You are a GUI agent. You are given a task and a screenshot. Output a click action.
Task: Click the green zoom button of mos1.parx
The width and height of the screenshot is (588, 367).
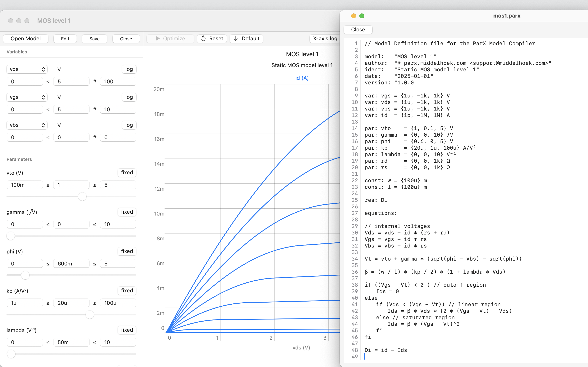[x=362, y=16]
